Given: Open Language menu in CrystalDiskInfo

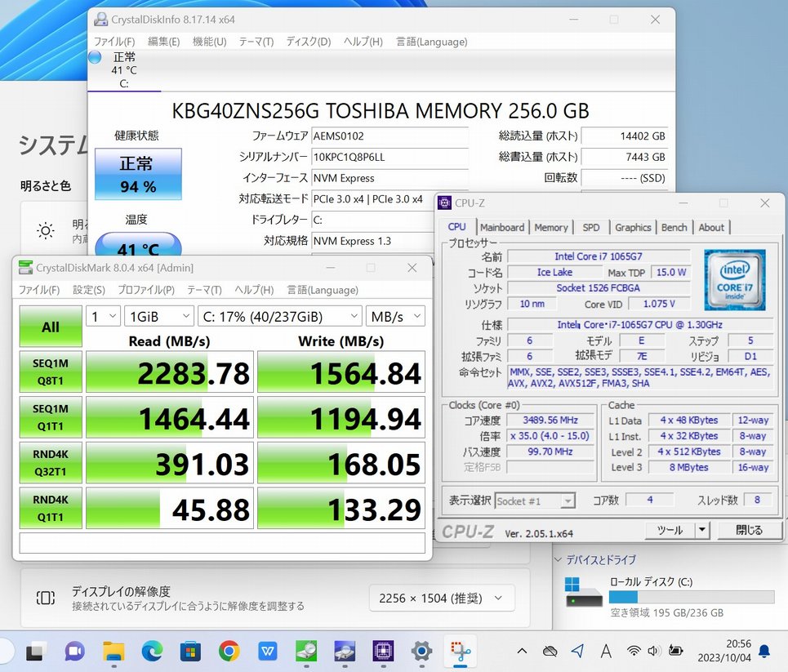Looking at the screenshot, I should [x=432, y=42].
